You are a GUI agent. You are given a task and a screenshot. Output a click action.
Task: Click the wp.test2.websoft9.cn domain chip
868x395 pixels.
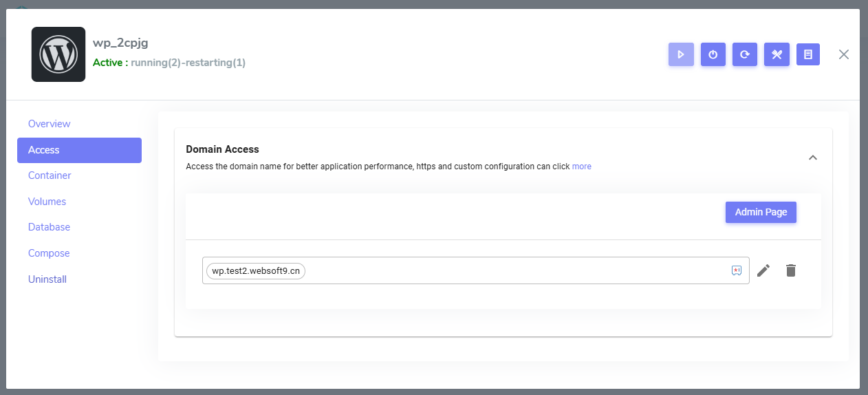pos(256,271)
